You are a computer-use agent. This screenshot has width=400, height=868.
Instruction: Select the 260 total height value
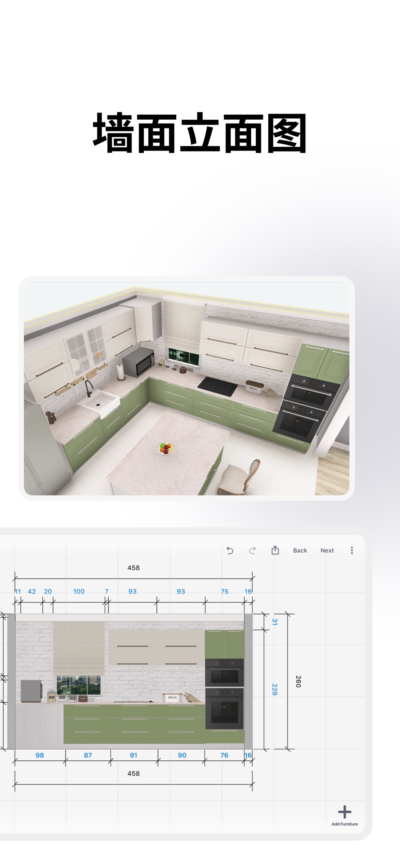[298, 681]
